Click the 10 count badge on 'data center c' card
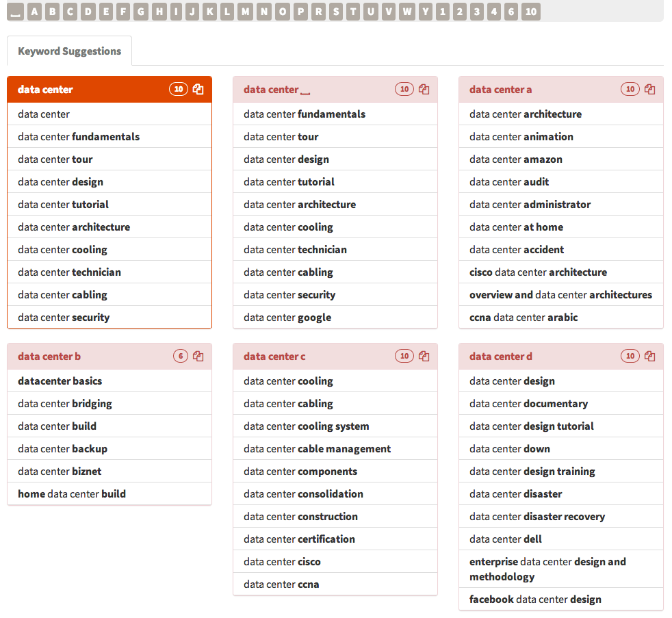Image resolution: width=672 pixels, height=618 pixels. click(404, 356)
